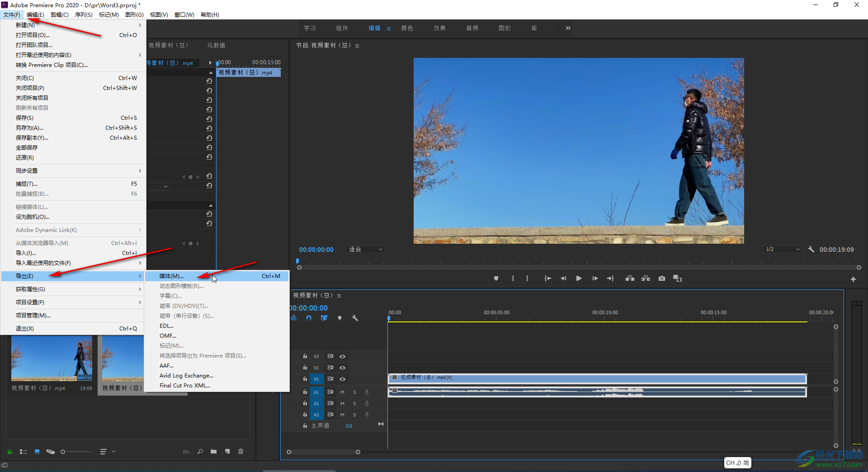Click the Add Marker icon in program monitor

tap(496, 278)
